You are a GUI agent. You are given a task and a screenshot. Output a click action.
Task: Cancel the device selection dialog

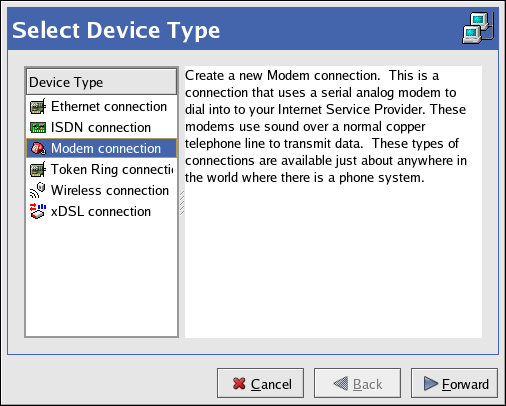pos(260,383)
